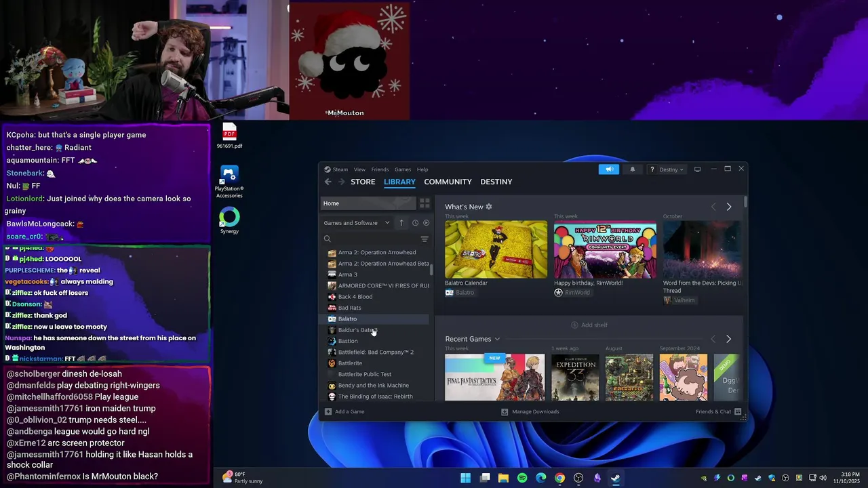Select Arma 3 in game list
This screenshot has width=868, height=488.
click(375, 274)
